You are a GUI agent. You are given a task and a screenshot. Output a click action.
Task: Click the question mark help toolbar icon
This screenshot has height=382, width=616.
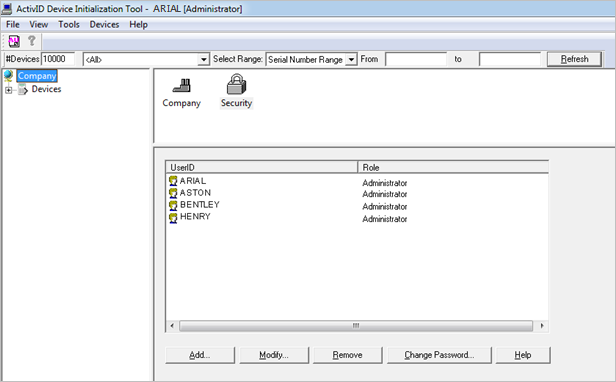click(x=32, y=41)
